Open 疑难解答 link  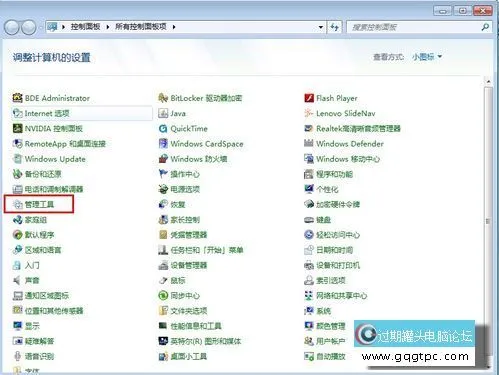pos(39,341)
